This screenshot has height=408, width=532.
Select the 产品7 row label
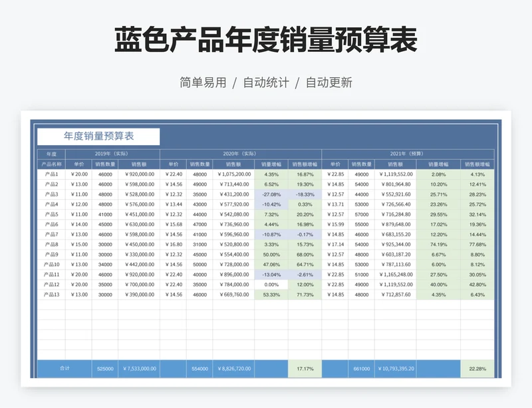[51, 234]
